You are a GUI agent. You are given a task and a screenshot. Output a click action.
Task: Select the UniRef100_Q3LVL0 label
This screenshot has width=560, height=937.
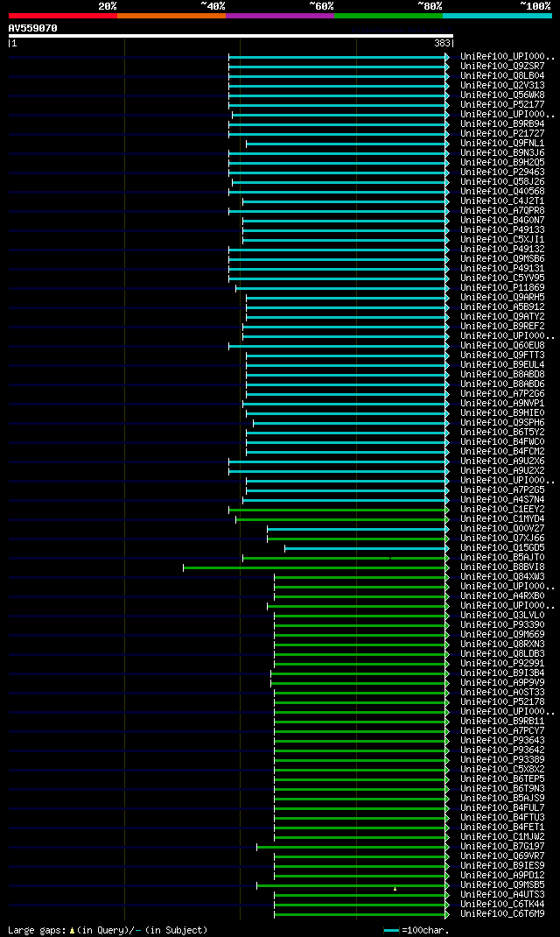pos(502,616)
